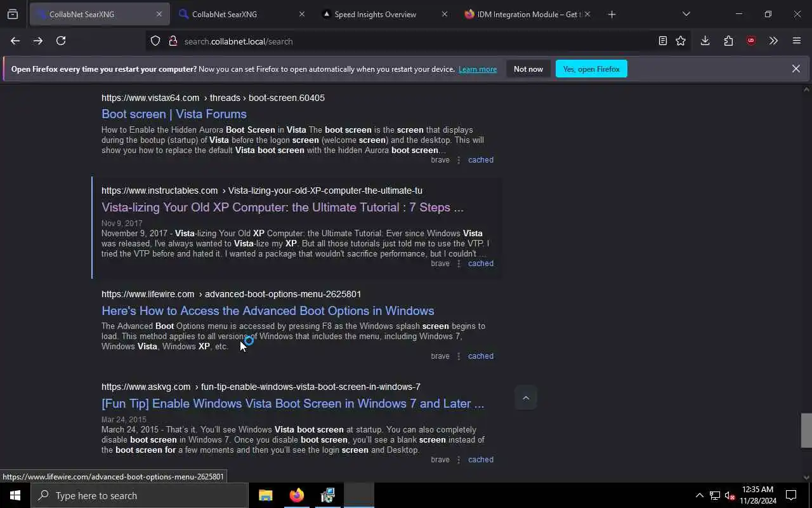This screenshot has width=812, height=508.
Task: Open the network tray icon
Action: tap(715, 495)
